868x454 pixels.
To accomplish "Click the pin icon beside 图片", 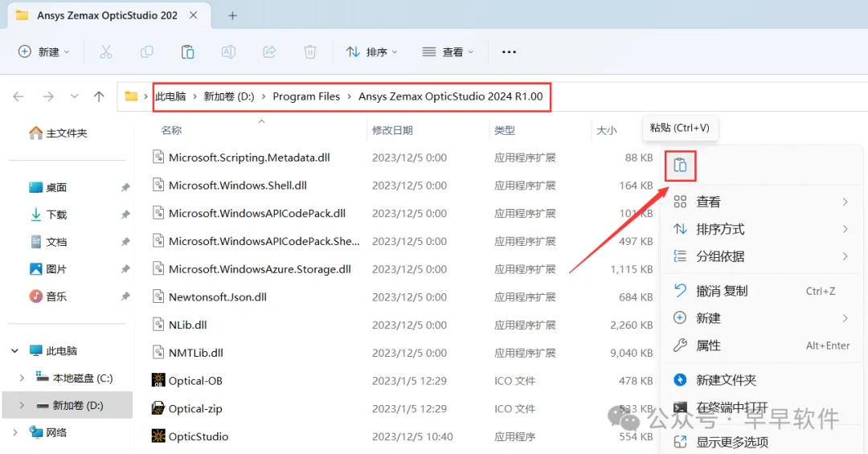I will 125,269.
